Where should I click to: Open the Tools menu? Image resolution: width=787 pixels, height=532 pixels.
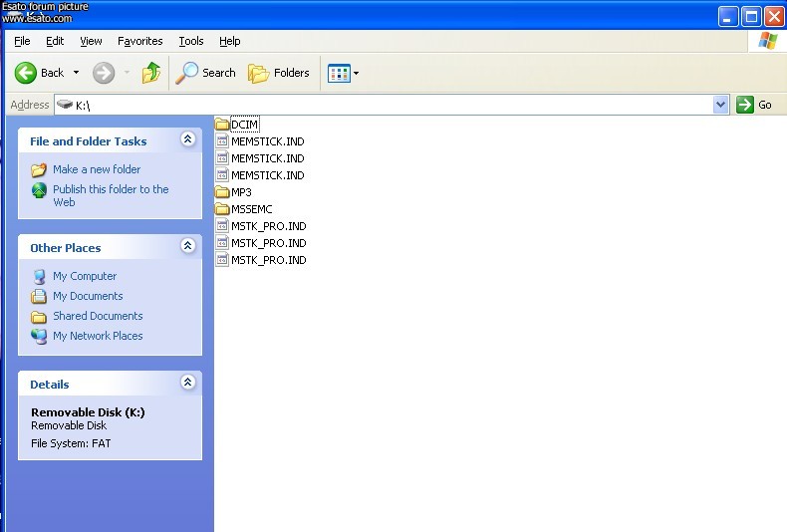[x=190, y=41]
